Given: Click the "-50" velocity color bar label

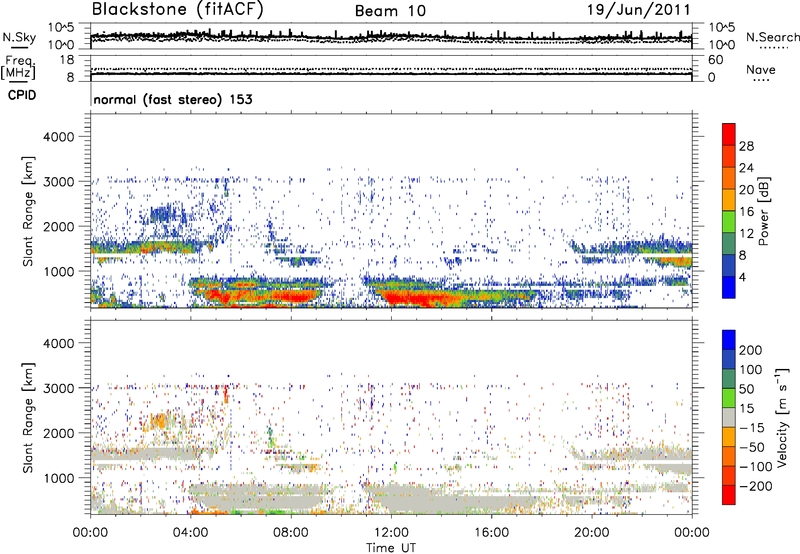Looking at the screenshot, I should point(752,447).
